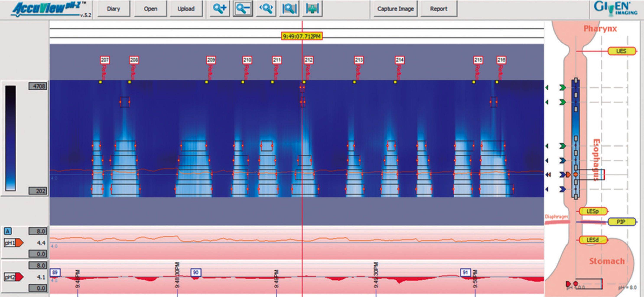This screenshot has width=644, height=297.
Task: Click the horizontal pan zoom magnifier icon
Action: point(266,9)
